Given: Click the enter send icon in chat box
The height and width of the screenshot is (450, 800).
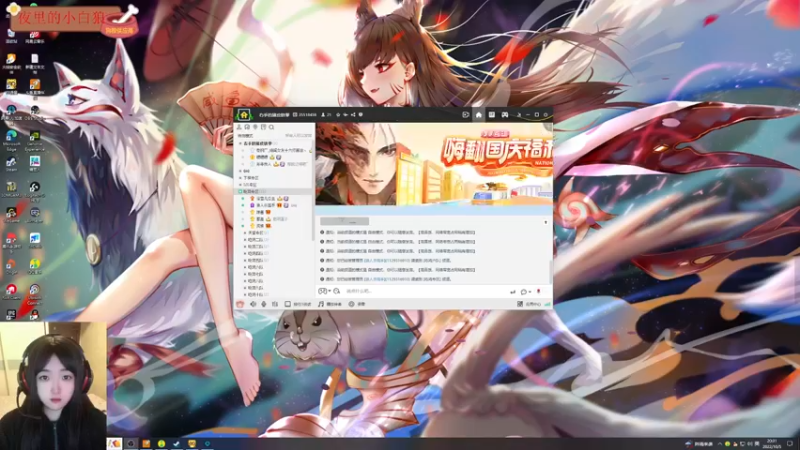Looking at the screenshot, I should [513, 292].
